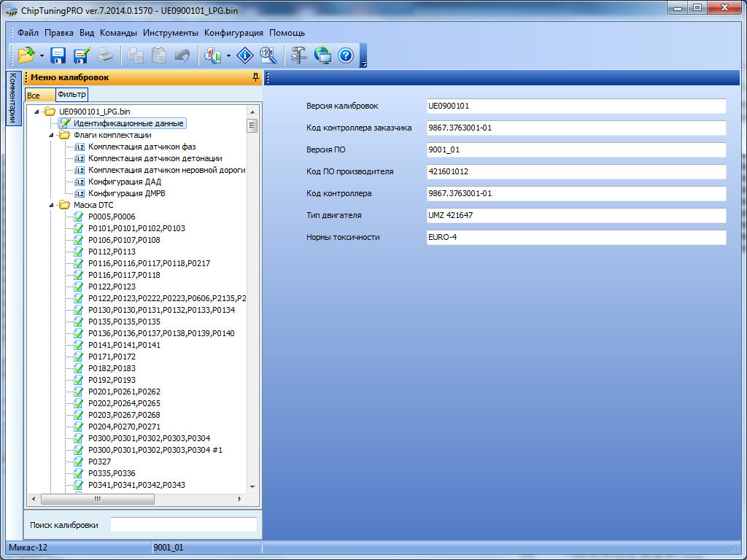Collapse the Флаги комплектации tree folder
The image size is (747, 560).
point(51,135)
